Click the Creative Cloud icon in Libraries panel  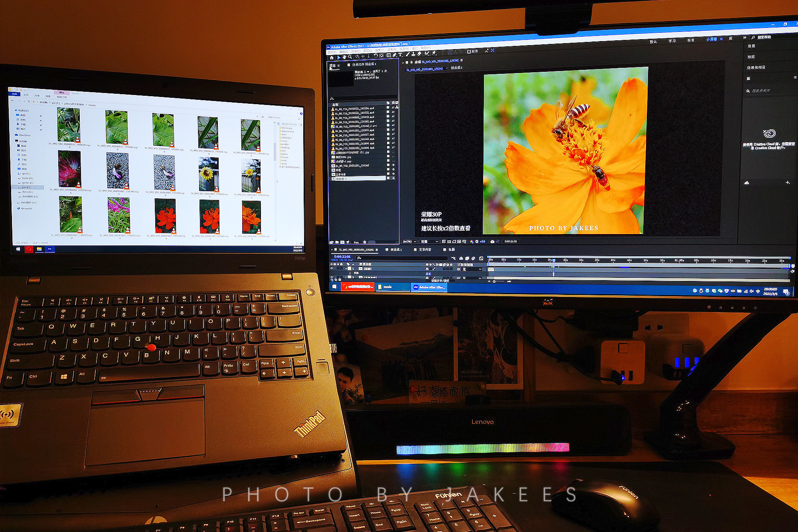(769, 133)
